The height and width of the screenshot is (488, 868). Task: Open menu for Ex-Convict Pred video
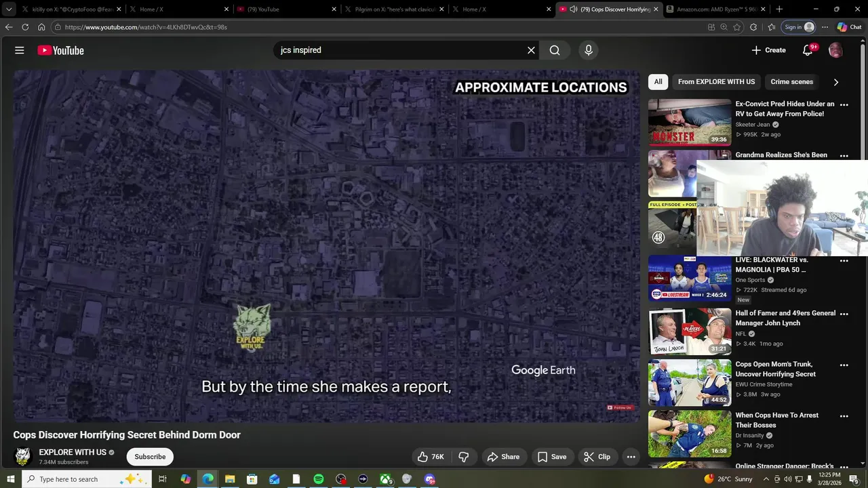tap(844, 105)
